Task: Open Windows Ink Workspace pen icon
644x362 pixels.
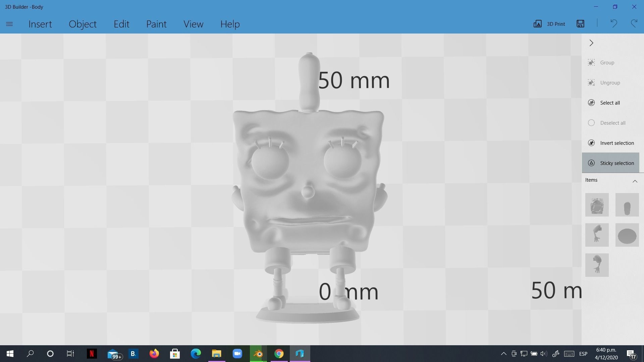Action: 556,354
